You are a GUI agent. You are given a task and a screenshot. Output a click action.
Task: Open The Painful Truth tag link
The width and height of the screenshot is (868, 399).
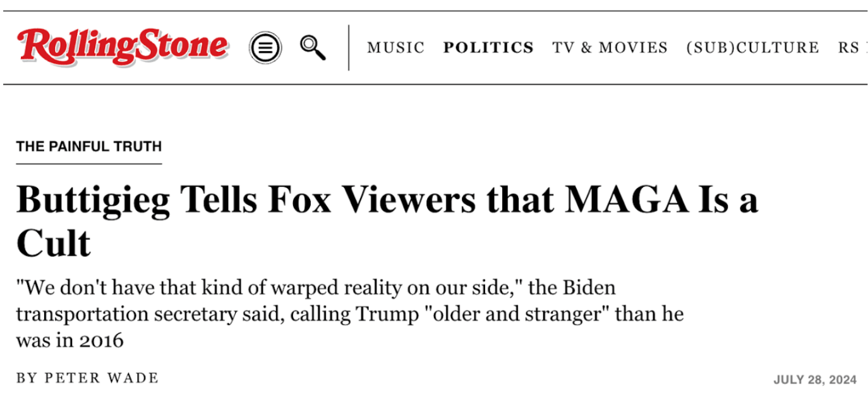pyautogui.click(x=89, y=146)
